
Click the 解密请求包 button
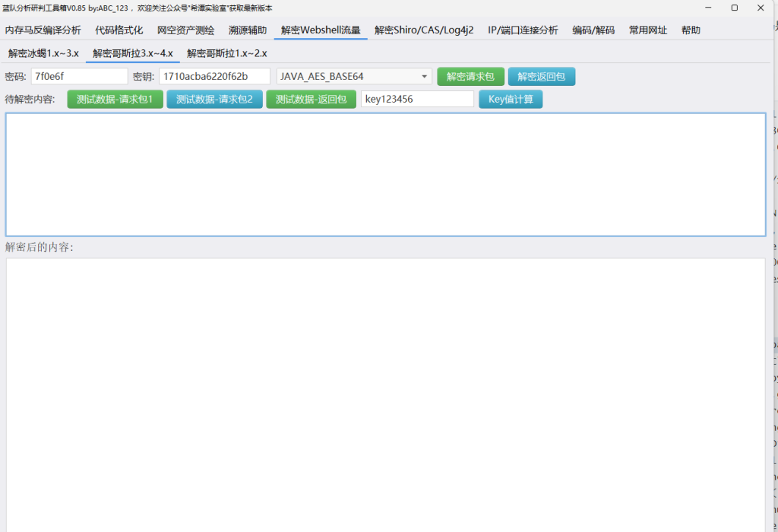470,77
